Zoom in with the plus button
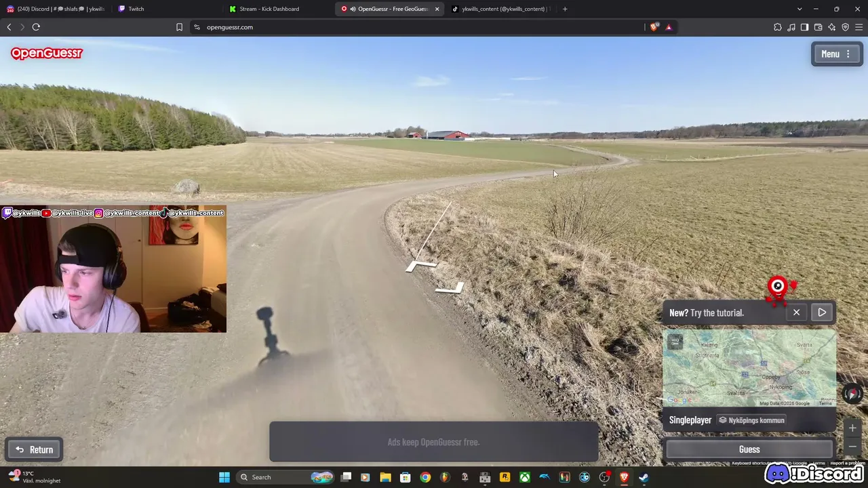 (852, 428)
